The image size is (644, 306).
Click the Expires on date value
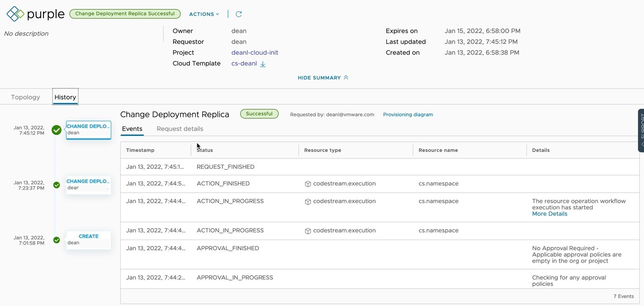click(482, 31)
